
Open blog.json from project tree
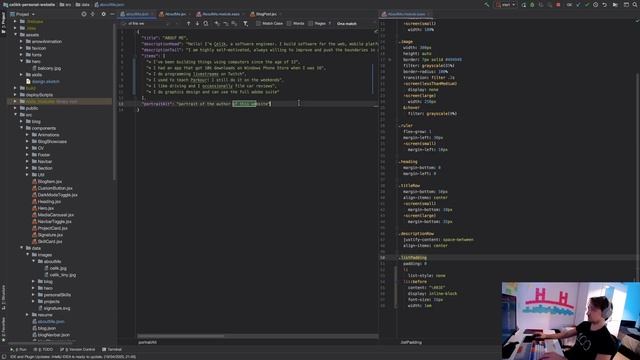pos(44,328)
